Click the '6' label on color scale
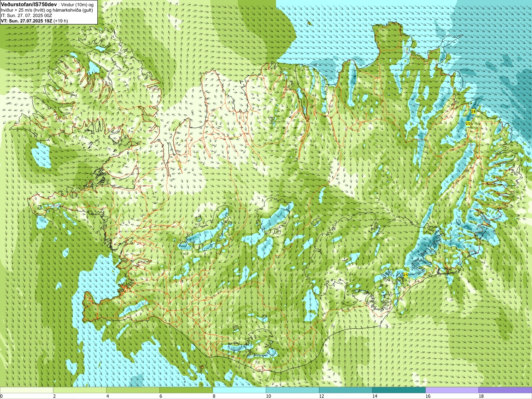The width and height of the screenshot is (532, 399). pos(161,396)
